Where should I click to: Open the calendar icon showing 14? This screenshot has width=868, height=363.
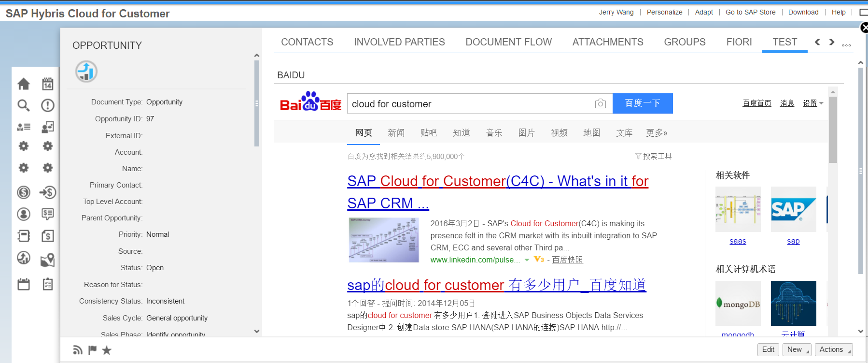[47, 84]
